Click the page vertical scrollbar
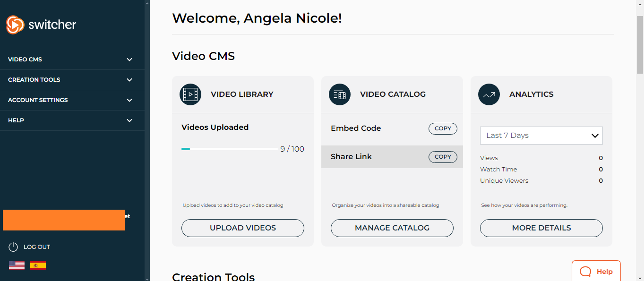644x281 pixels. (640, 45)
